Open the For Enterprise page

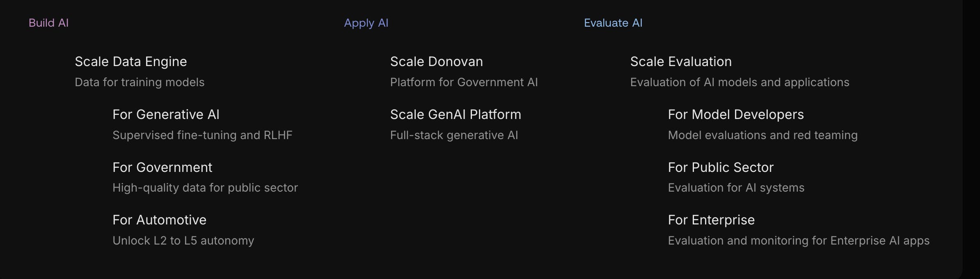pos(711,220)
